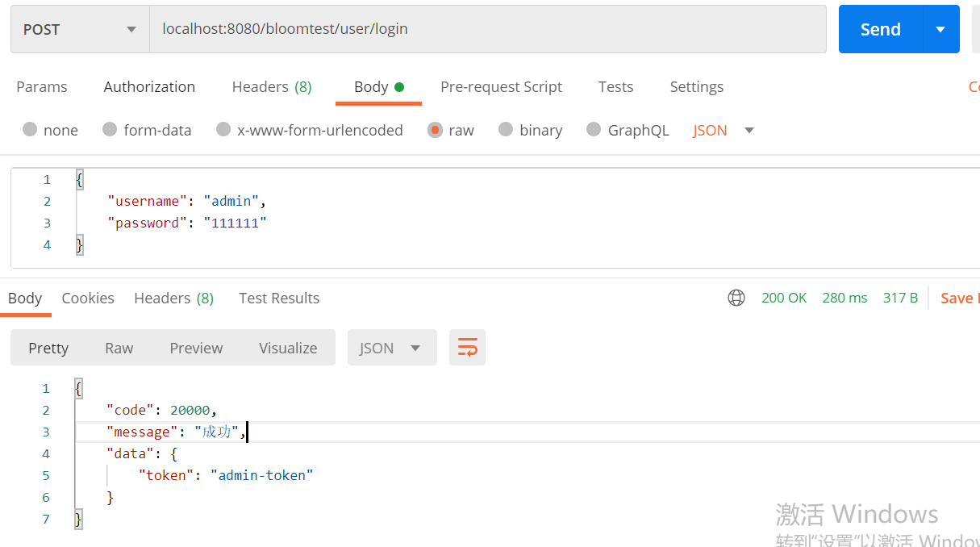
Task: Select the none body type radio button
Action: click(30, 130)
